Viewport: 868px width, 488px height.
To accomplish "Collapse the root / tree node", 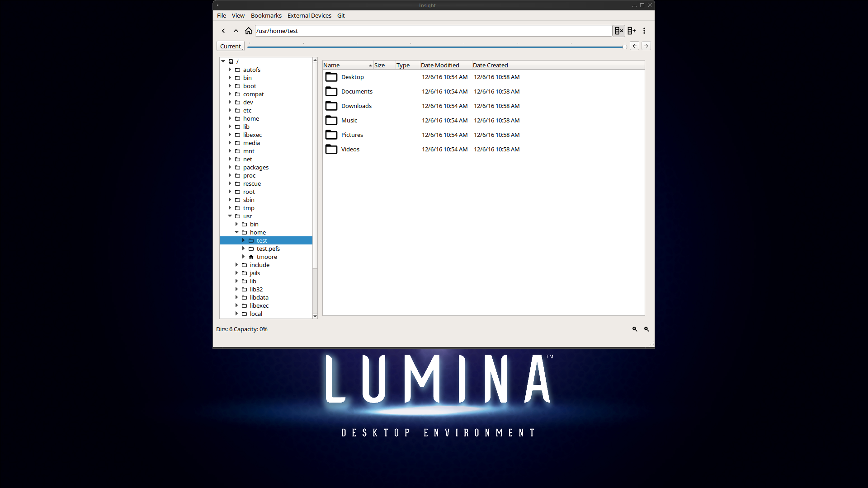I will 223,61.
